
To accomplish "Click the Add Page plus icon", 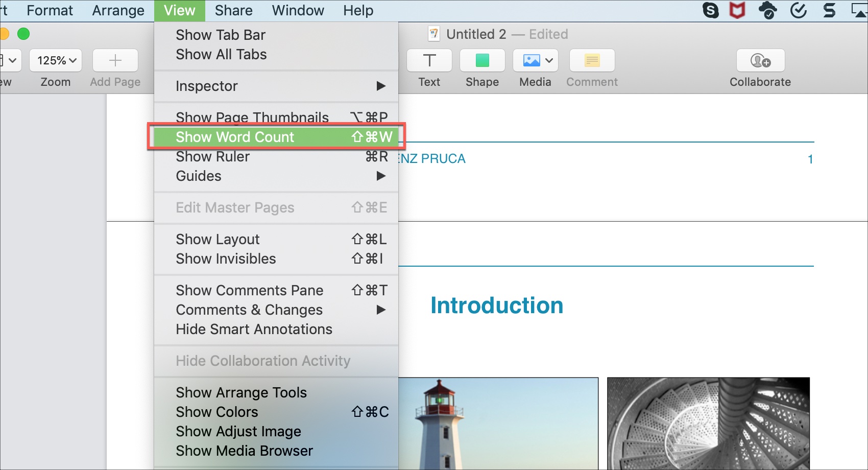I will click(x=115, y=60).
